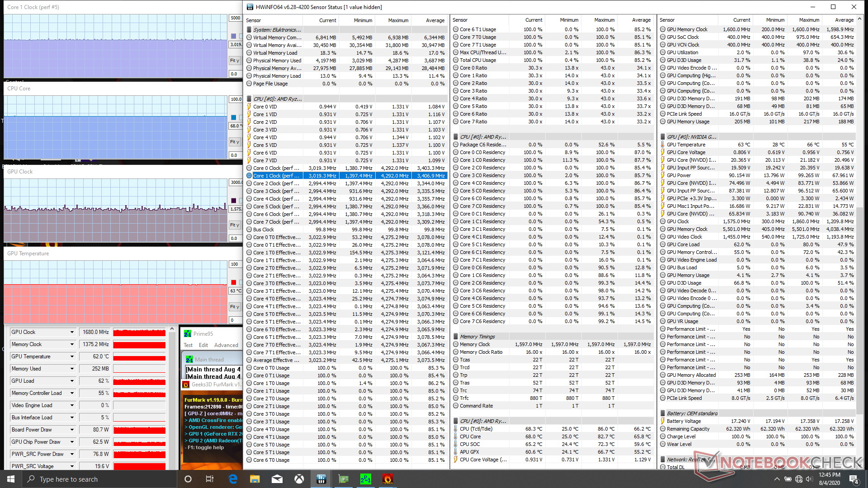Click the Cortana circle icon
Viewport: 868px width, 488px height.
[188, 479]
